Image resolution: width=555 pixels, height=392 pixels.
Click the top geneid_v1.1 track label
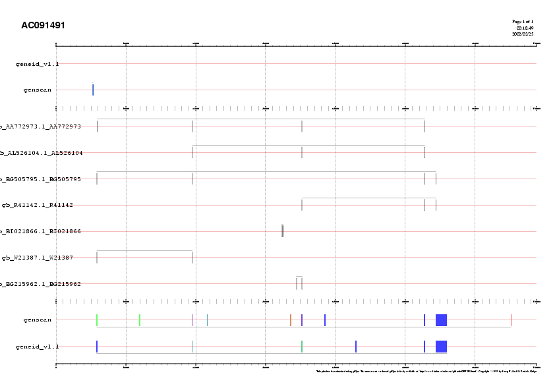38,64
